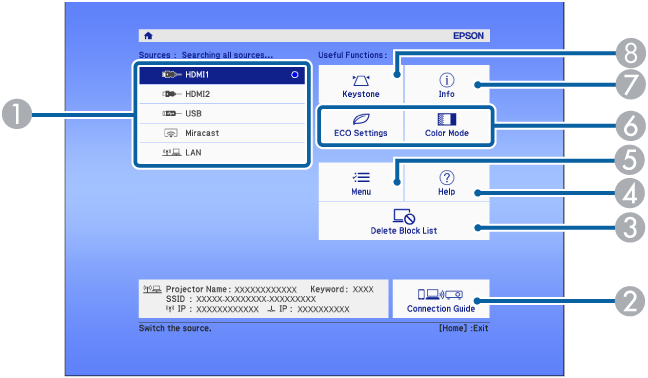Click the USB plug icon
This screenshot has width=648, height=378.
[x=172, y=114]
